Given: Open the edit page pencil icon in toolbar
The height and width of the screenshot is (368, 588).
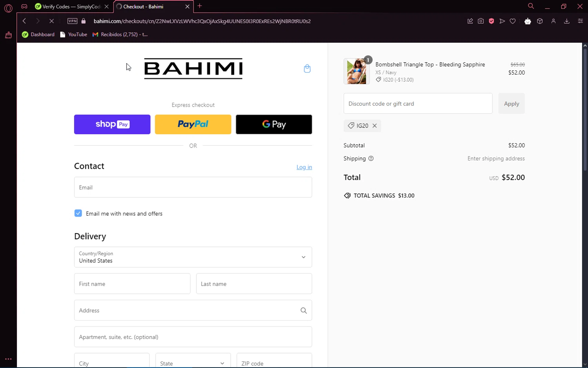Looking at the screenshot, I should coord(470,21).
